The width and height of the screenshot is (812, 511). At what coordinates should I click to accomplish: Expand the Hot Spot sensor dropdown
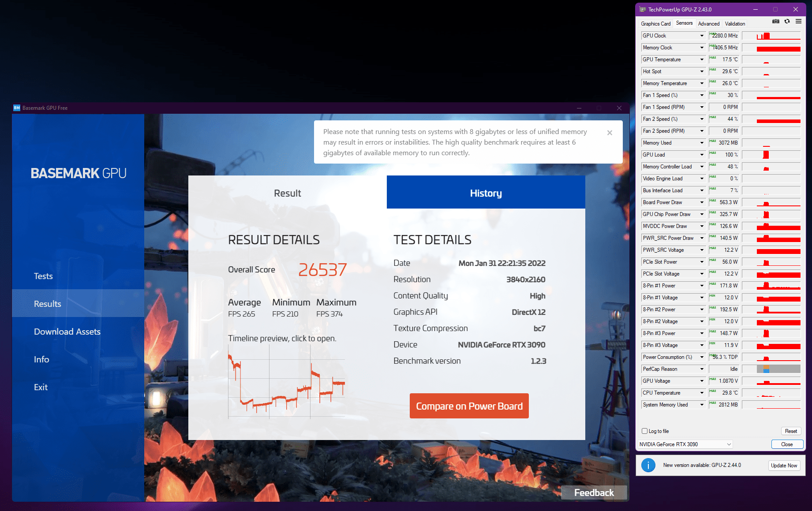[702, 71]
